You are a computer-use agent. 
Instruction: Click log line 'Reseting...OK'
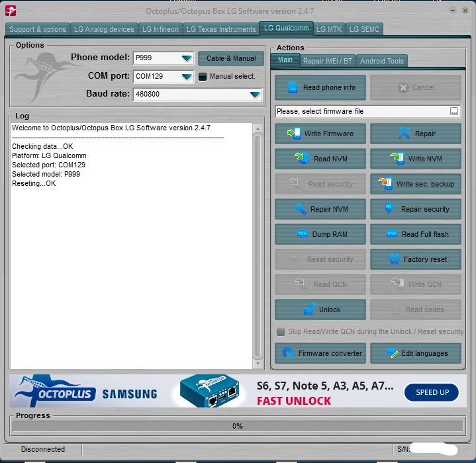click(x=34, y=183)
